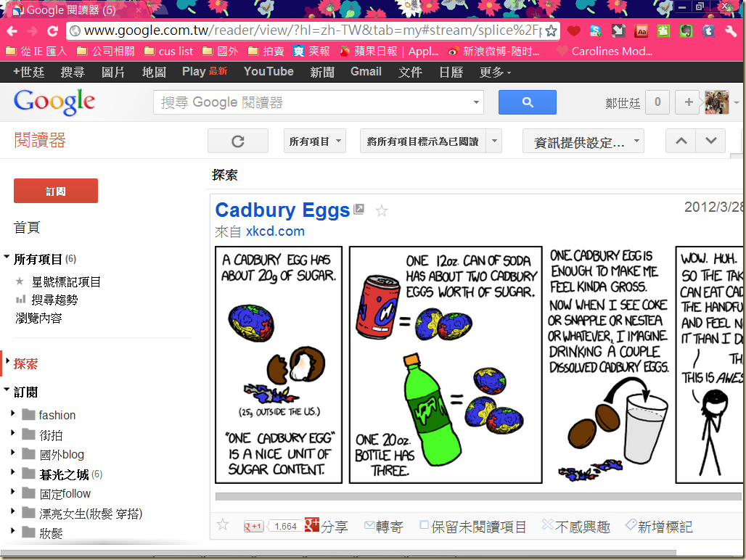
Task: Open 星號標記項目 starred items
Action: click(x=66, y=282)
